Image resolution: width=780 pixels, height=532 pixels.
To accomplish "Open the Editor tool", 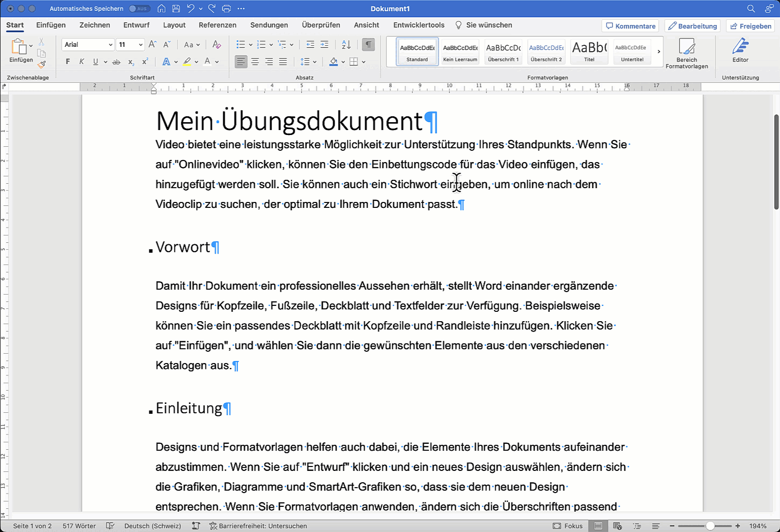I will pyautogui.click(x=740, y=51).
